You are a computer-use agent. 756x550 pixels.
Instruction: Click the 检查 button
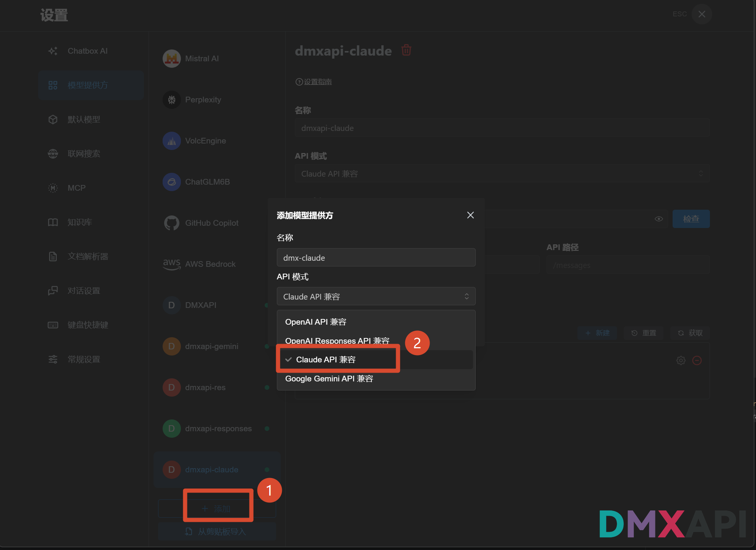click(691, 219)
